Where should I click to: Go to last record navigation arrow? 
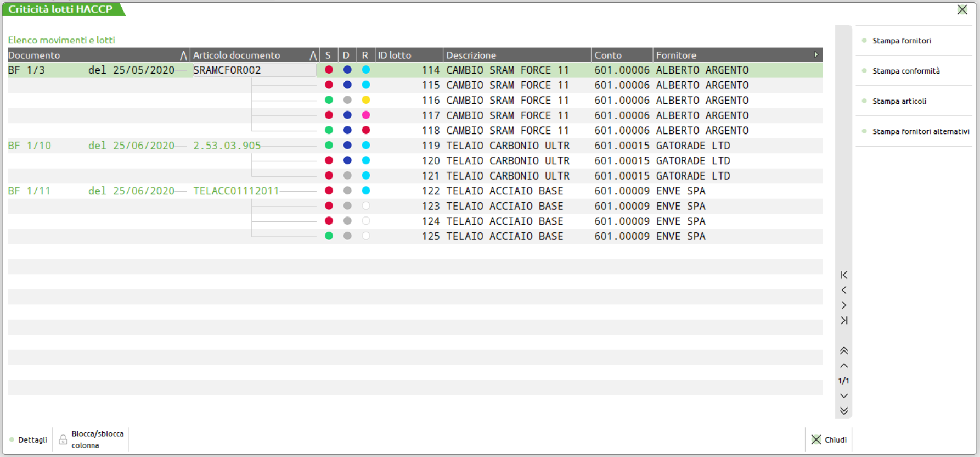(x=844, y=320)
